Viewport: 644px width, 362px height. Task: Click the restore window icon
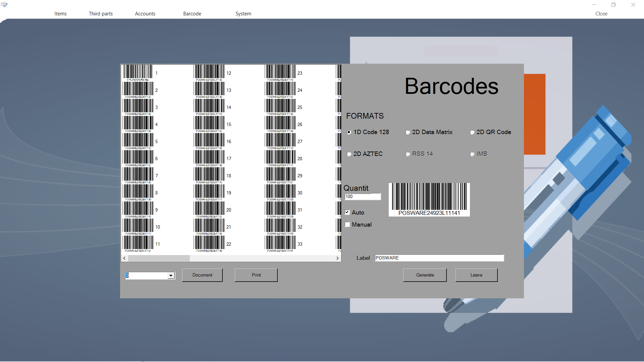pyautogui.click(x=613, y=5)
